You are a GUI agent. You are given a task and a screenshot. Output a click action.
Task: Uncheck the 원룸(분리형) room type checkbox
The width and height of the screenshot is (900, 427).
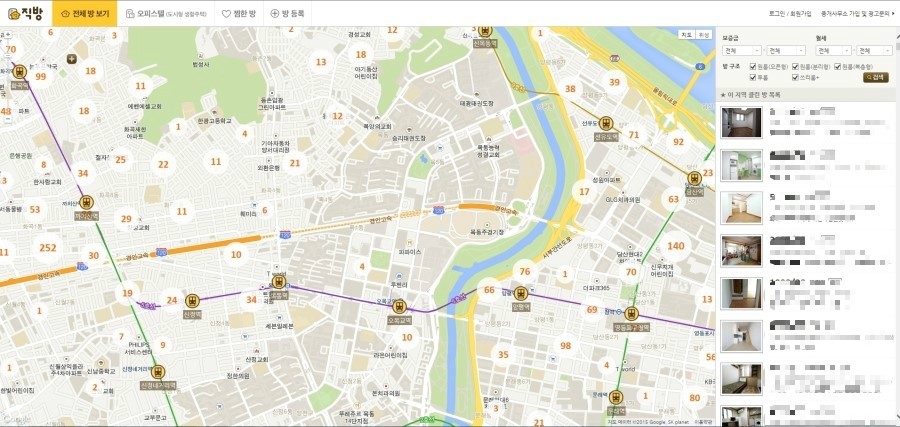tap(796, 67)
